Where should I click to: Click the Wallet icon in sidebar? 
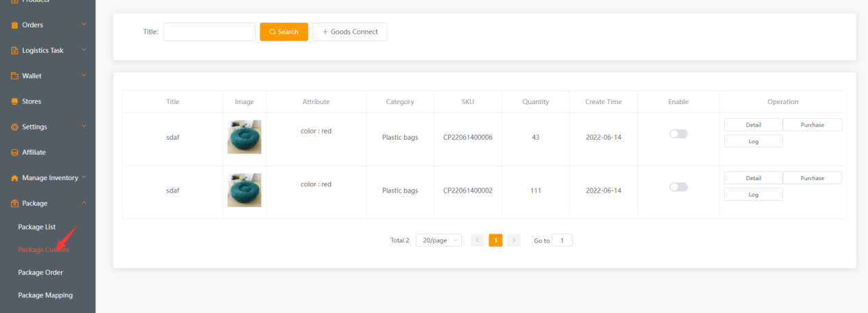click(x=14, y=76)
